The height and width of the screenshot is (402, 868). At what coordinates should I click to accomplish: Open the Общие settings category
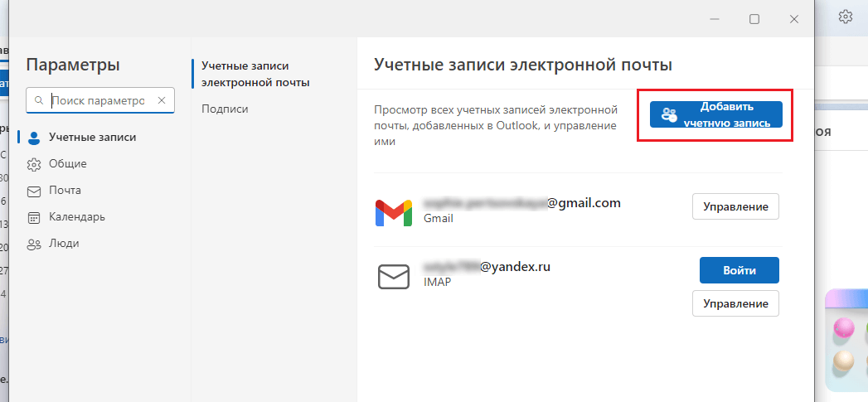(x=67, y=164)
